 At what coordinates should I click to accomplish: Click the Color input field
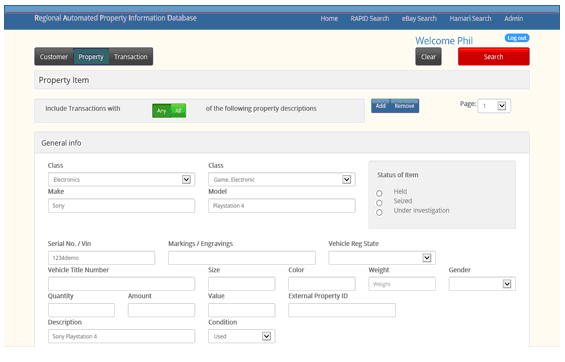tap(321, 284)
